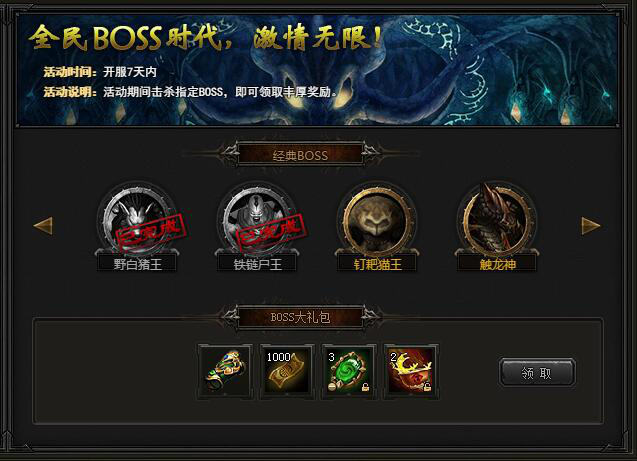Select the 铁链尸王 boss portrait
The width and height of the screenshot is (637, 461).
(257, 221)
